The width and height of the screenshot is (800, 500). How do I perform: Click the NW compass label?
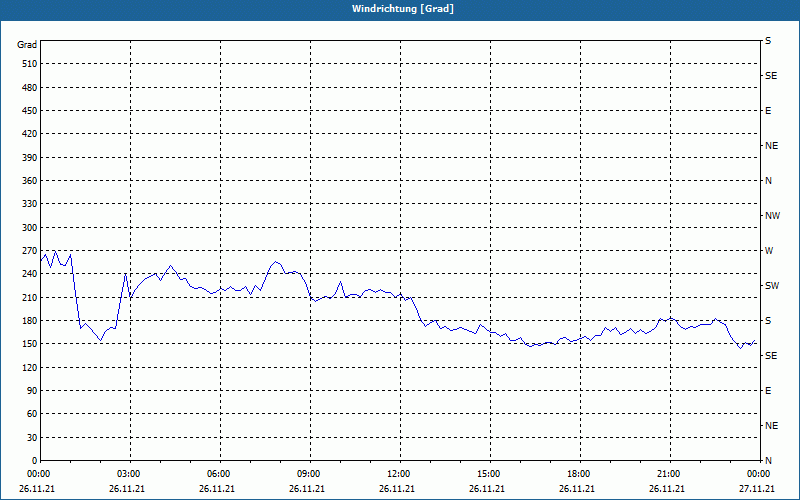tap(772, 216)
